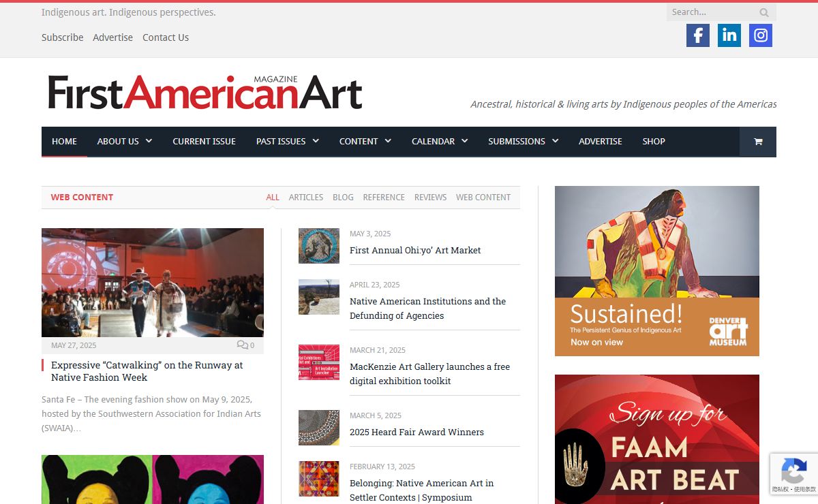Open the Facebook social icon
The width and height of the screenshot is (818, 504).
(698, 35)
